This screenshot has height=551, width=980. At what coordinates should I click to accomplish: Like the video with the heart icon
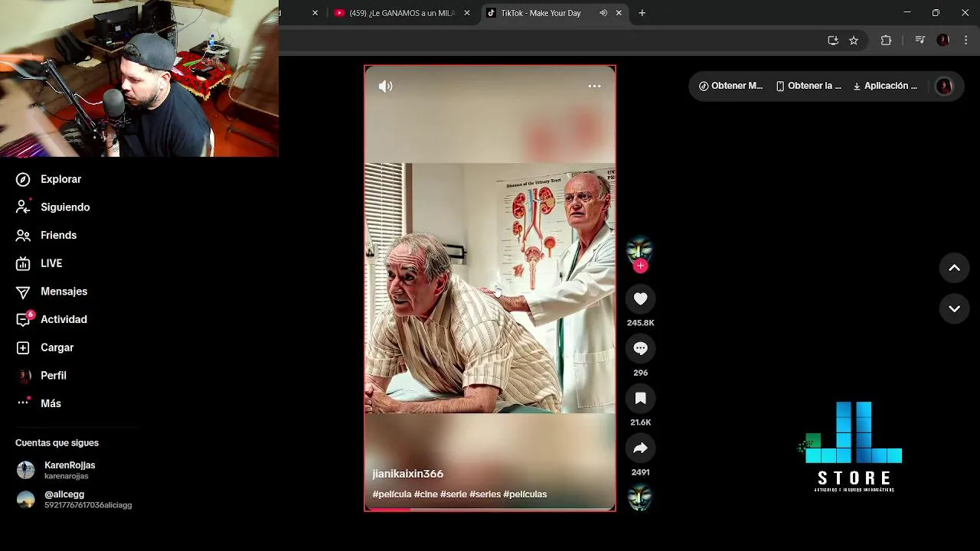641,299
